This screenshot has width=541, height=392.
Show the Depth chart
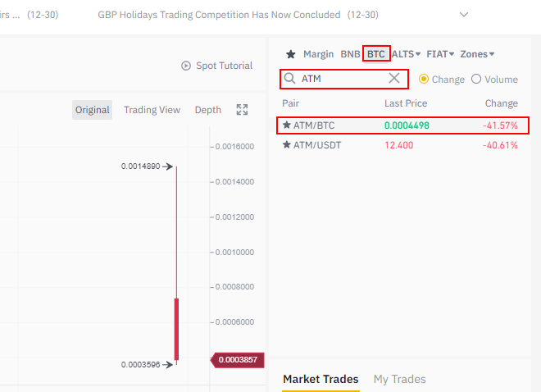coord(207,110)
